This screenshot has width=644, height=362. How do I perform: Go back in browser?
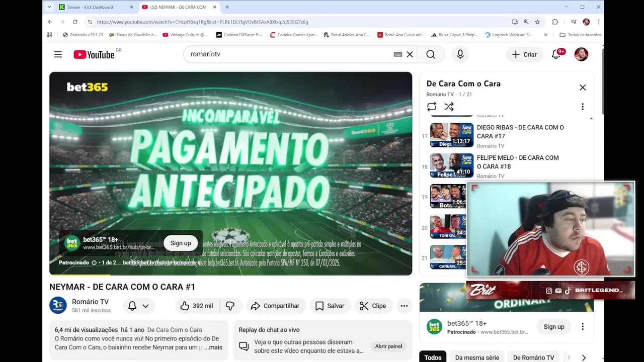50,22
